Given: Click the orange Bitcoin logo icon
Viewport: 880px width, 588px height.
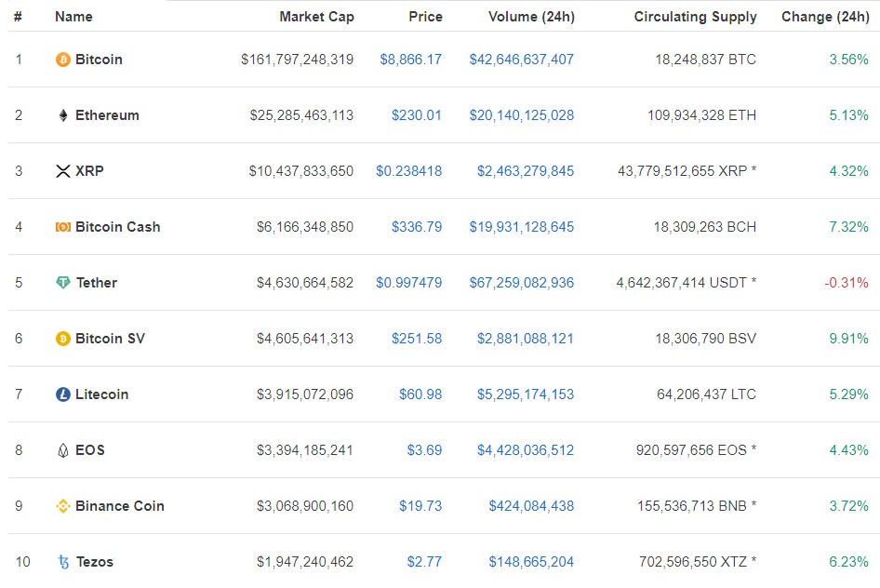Looking at the screenshot, I should 63,60.
